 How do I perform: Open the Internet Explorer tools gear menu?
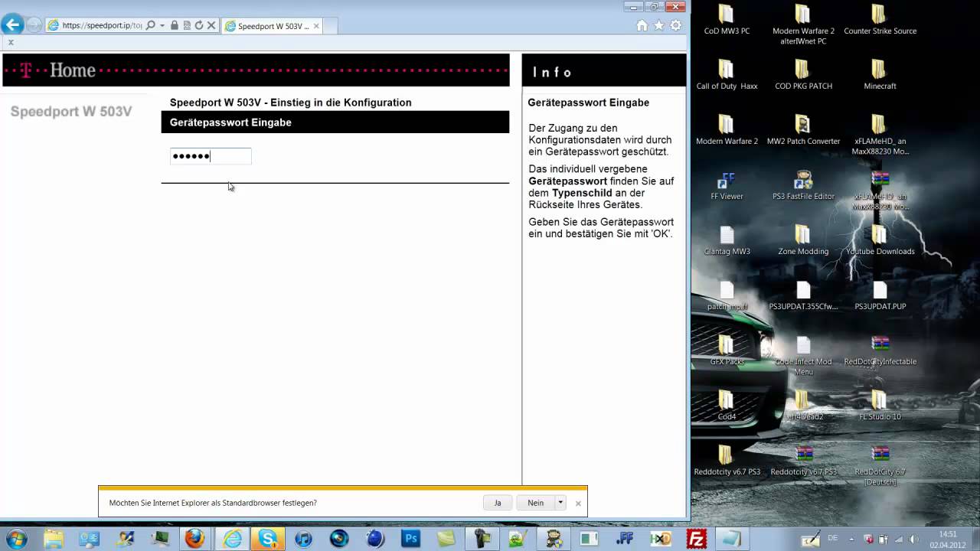tap(675, 25)
